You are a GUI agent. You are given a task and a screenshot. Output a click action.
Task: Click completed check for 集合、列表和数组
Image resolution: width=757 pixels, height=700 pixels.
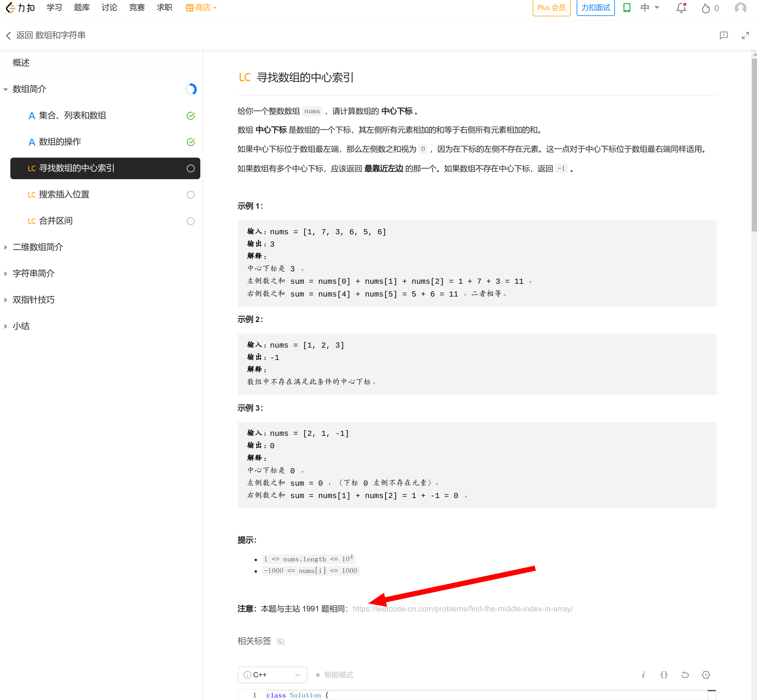point(191,116)
